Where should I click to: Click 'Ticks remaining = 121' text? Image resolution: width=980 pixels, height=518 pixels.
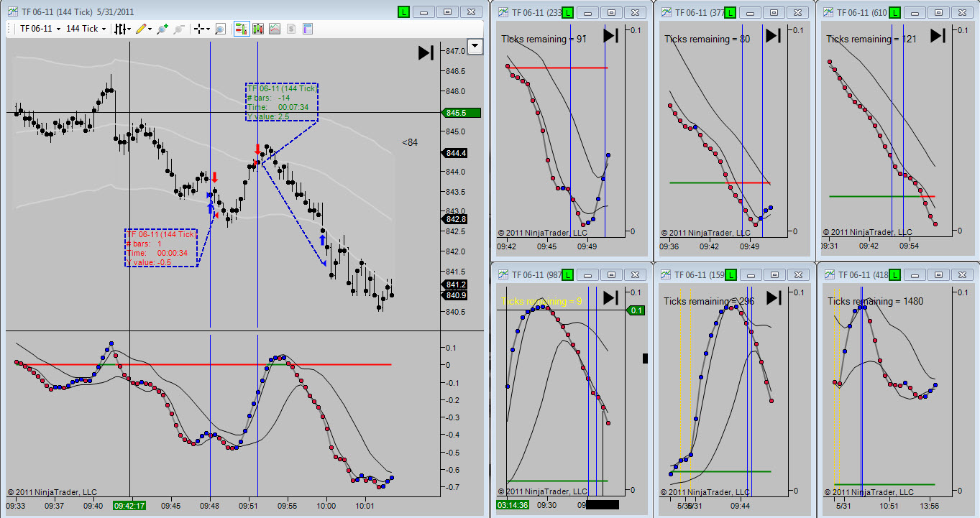(871, 40)
